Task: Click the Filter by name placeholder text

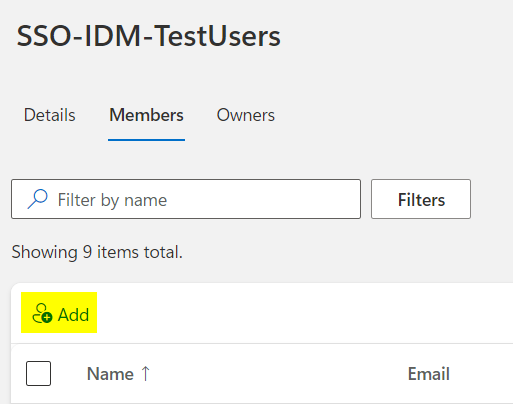Action: (x=112, y=200)
